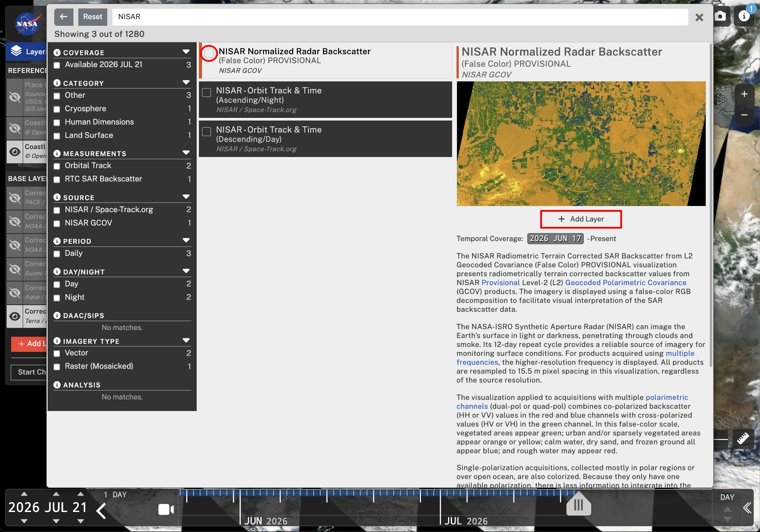Open the Layers tab icon

tap(16, 52)
